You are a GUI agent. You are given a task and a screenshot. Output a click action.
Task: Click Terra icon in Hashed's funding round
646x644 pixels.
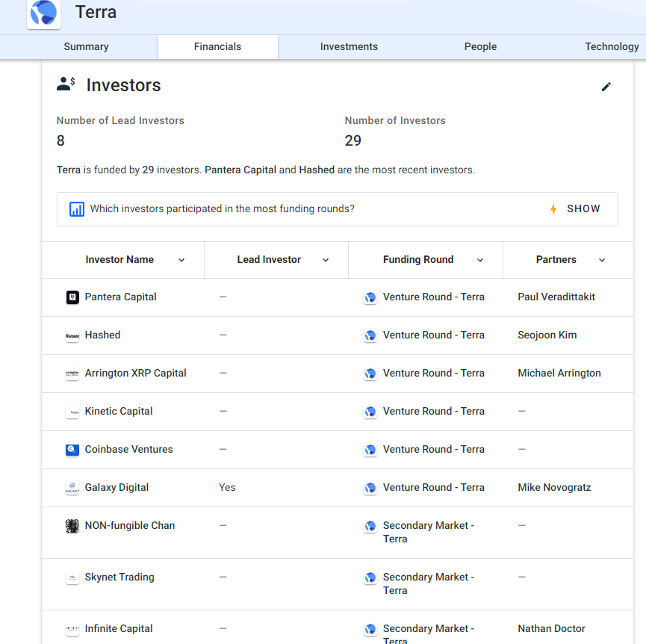click(370, 335)
